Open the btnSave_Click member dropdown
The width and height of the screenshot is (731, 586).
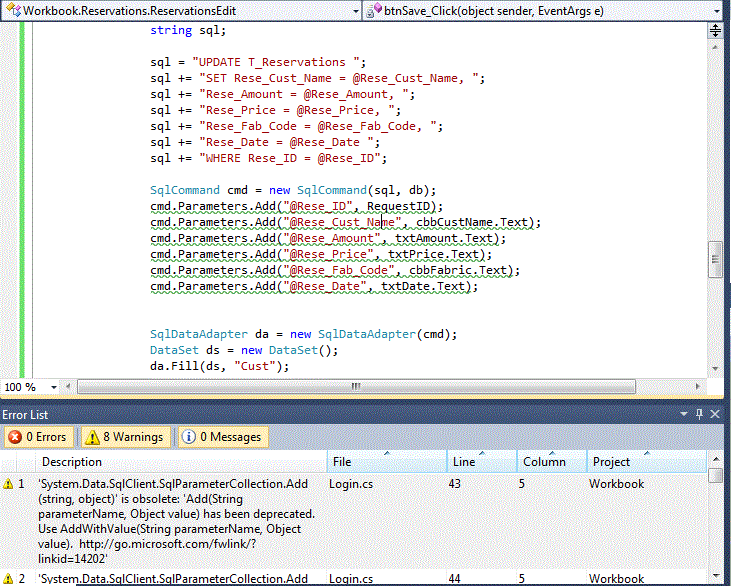(718, 10)
